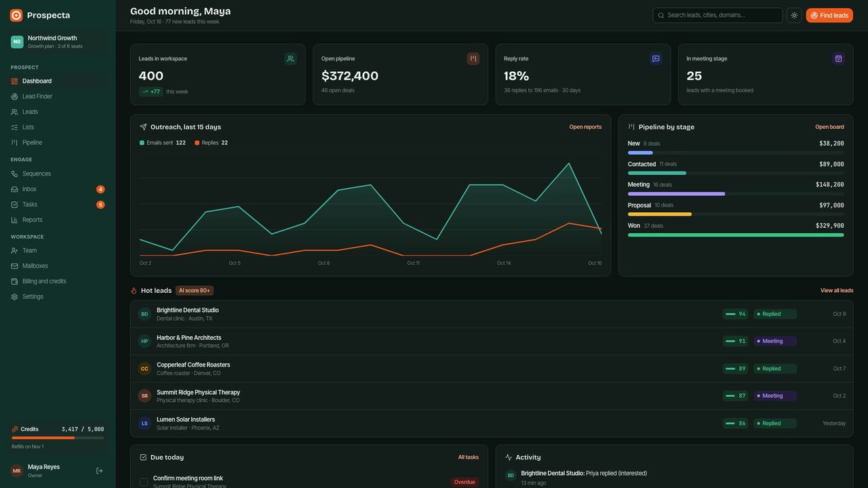Screen dimensions: 868x488
Task: Click the CC avatar for Copperleaf Coffee Roasters
Action: coord(144,369)
